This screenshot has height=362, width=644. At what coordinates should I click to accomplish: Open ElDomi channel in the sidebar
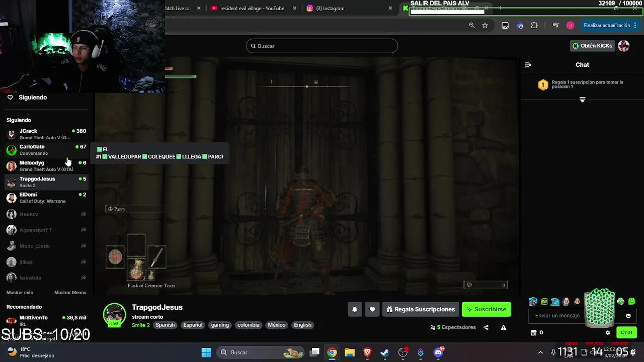click(x=46, y=198)
